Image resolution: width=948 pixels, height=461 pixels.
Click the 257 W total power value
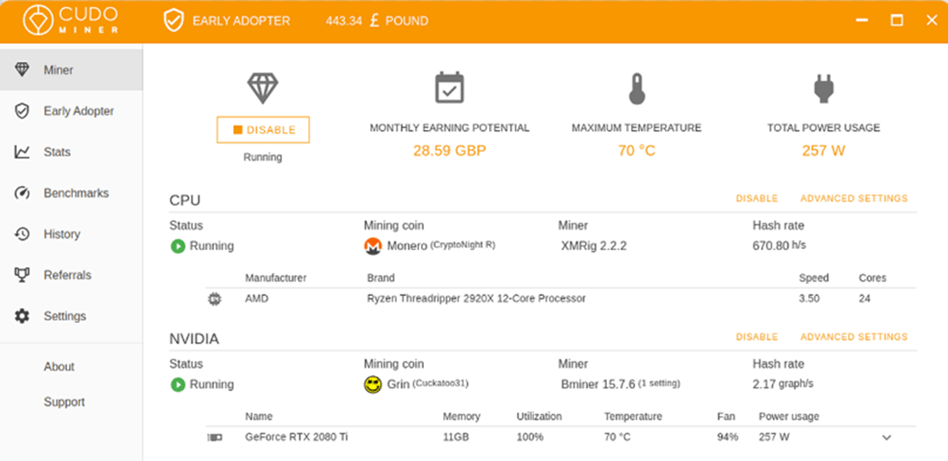point(823,151)
